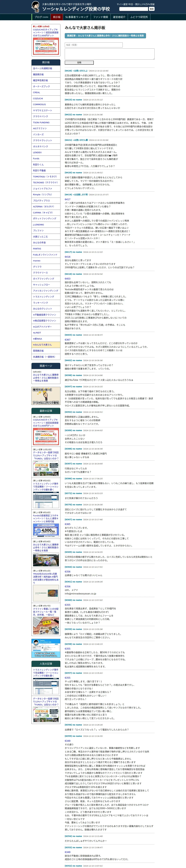186x868 pixels.
Task: Open 利回り不動産 board
Action: tap(46, 171)
